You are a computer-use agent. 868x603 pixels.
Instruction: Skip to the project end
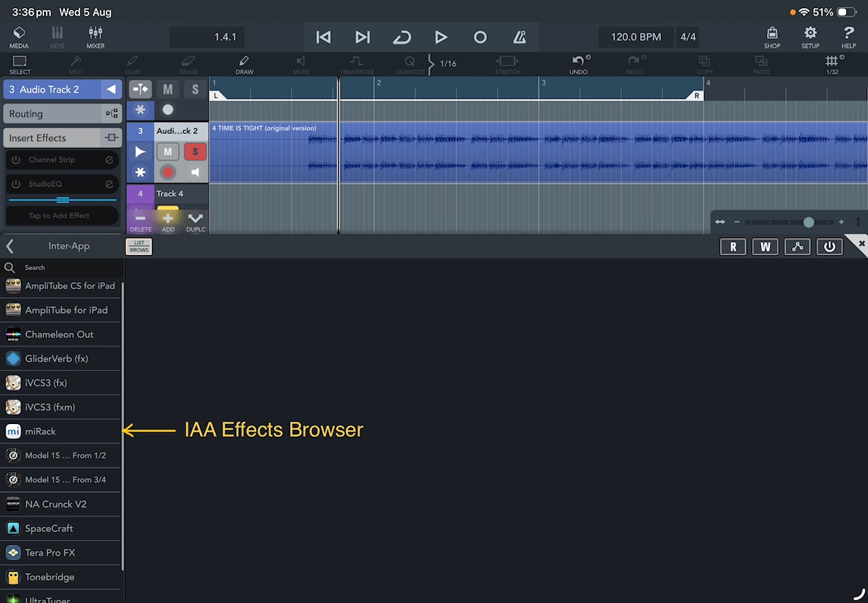(x=363, y=37)
